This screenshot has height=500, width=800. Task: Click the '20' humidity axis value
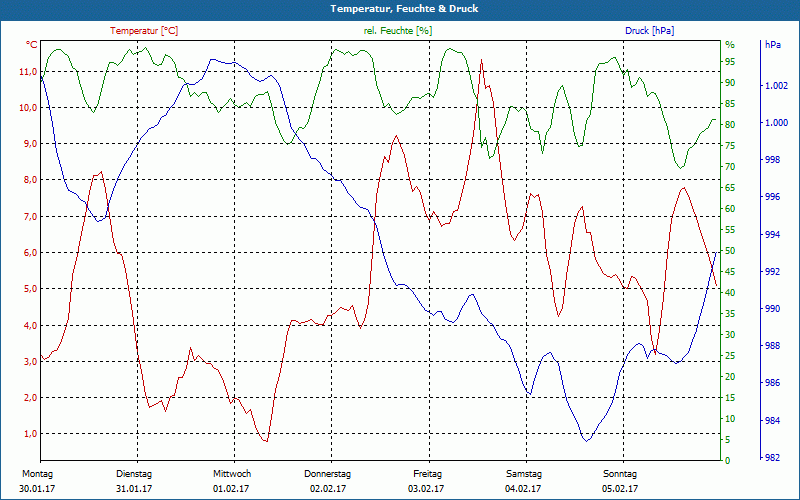click(730, 377)
